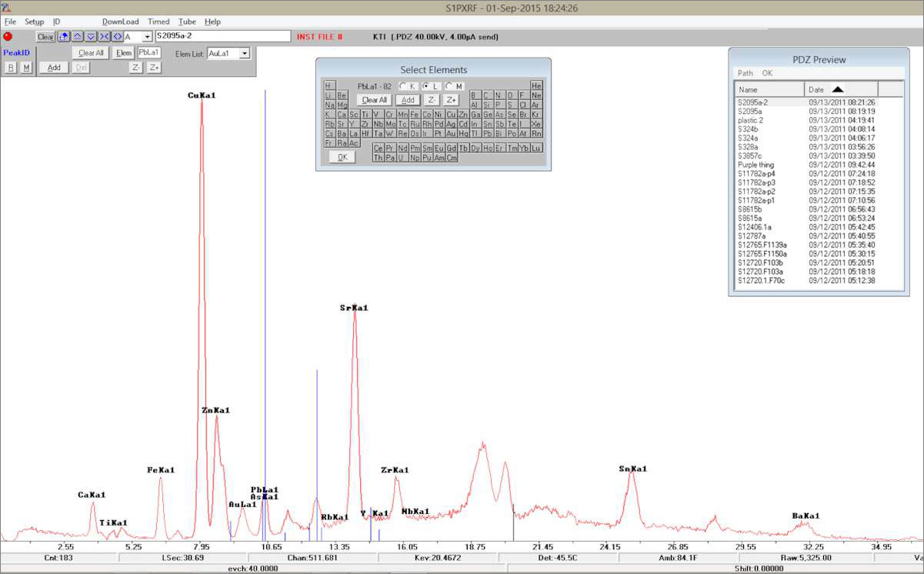The height and width of the screenshot is (574, 924).
Task: Click Clear All in the PeakID panel
Action: pyautogui.click(x=91, y=53)
